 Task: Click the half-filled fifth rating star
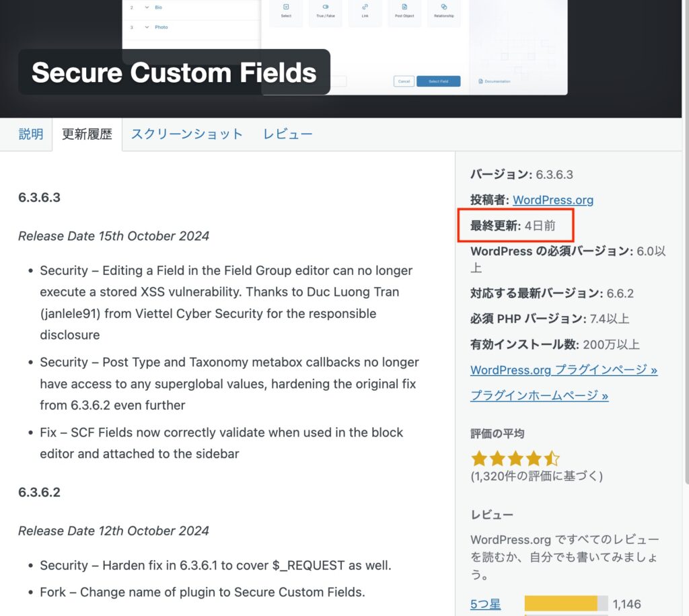click(x=552, y=459)
